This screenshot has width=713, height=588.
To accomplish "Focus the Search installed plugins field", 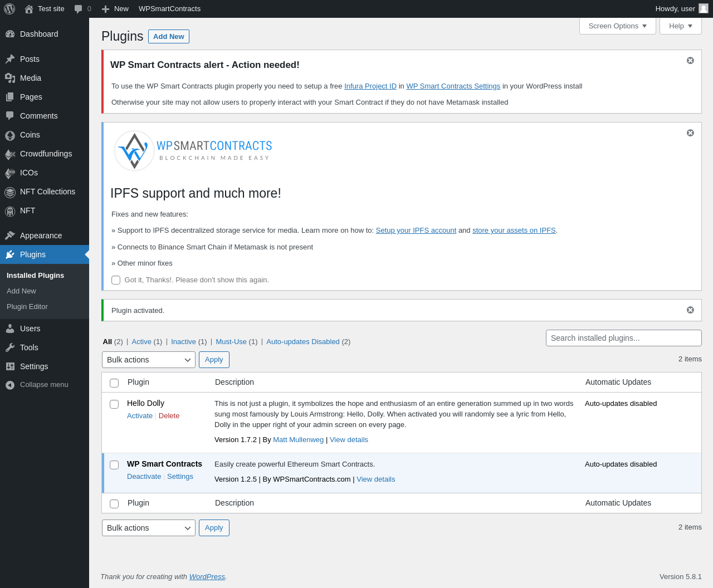I will (x=624, y=338).
